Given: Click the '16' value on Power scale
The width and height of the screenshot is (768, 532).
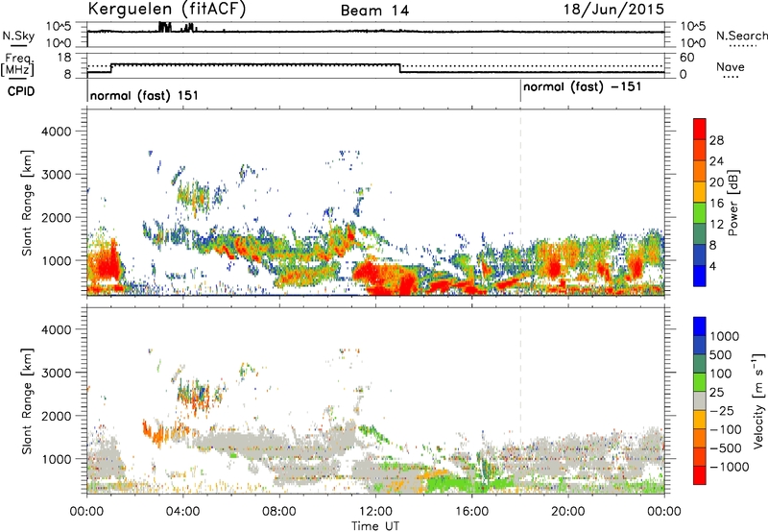Looking at the screenshot, I should click(x=716, y=204).
